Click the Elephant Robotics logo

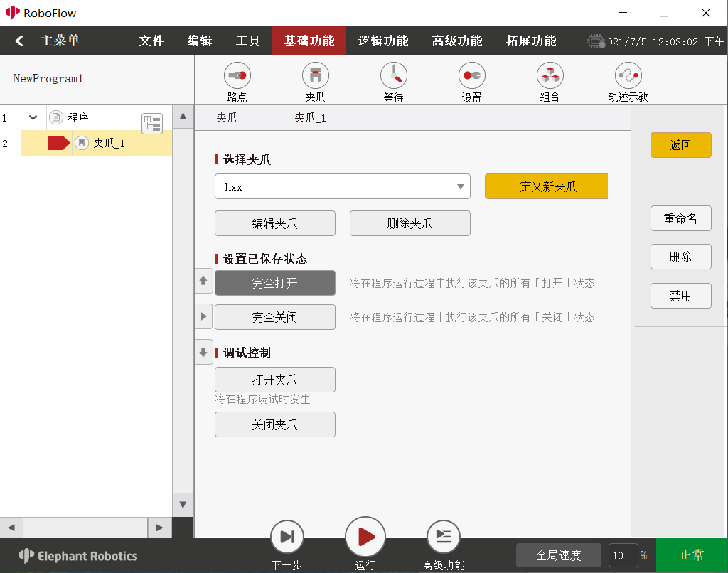(x=78, y=556)
